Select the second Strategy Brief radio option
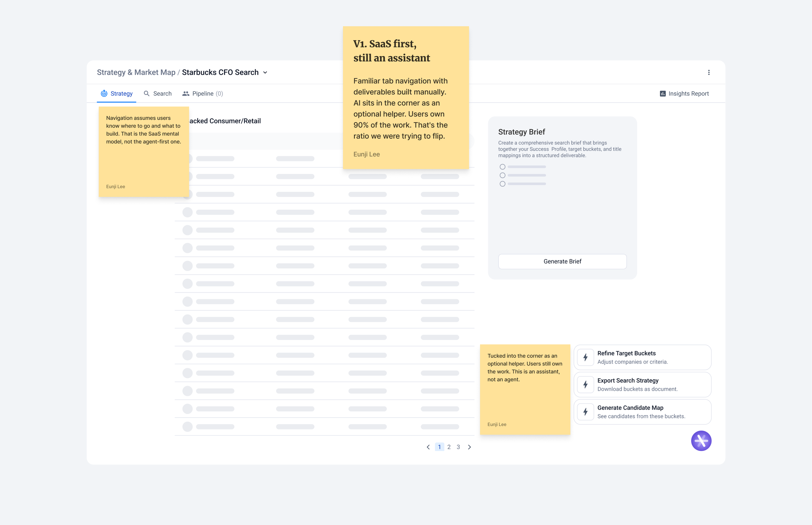 (502, 175)
